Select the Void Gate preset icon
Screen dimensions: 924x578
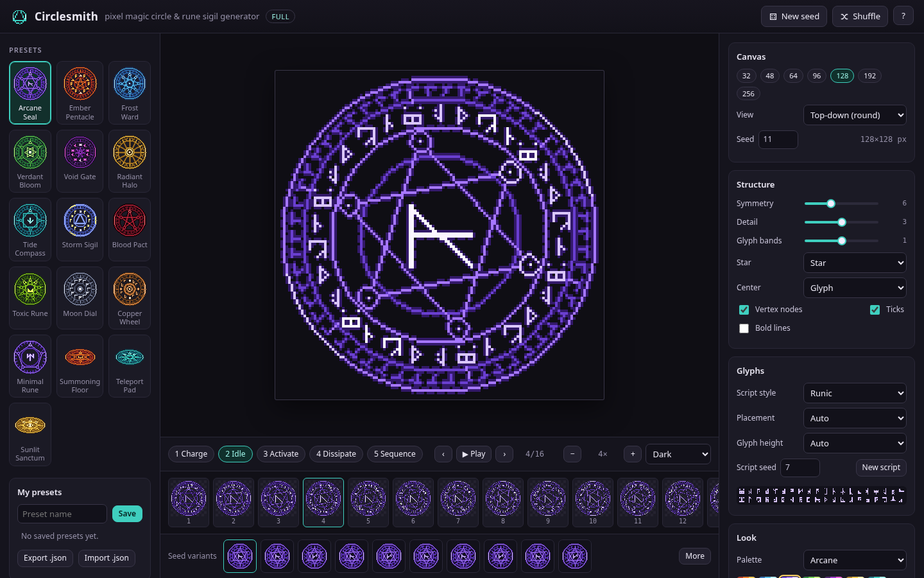[x=80, y=152]
